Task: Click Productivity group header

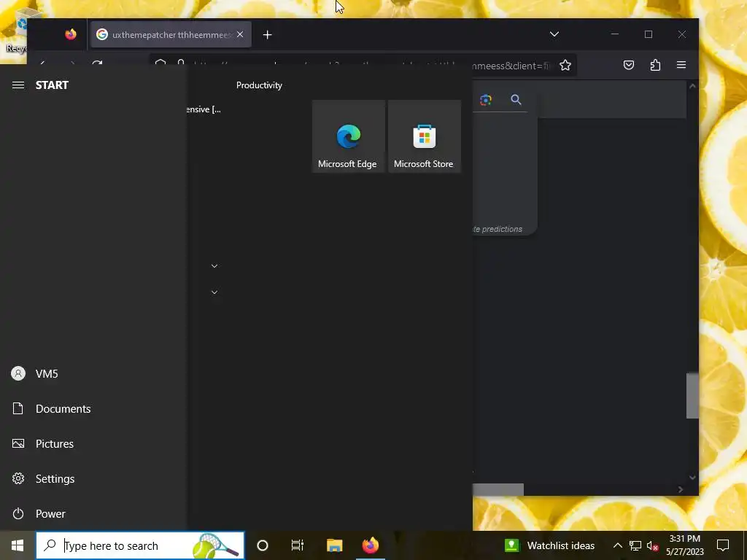Action: [259, 85]
